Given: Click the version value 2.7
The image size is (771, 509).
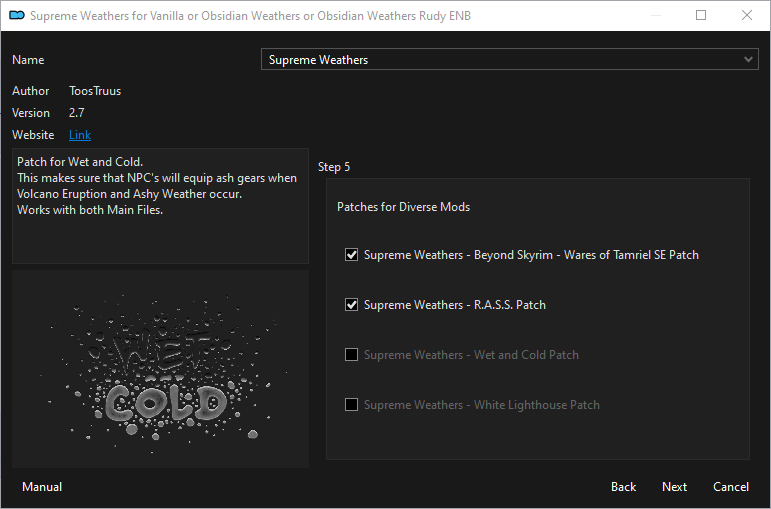Looking at the screenshot, I should point(77,113).
